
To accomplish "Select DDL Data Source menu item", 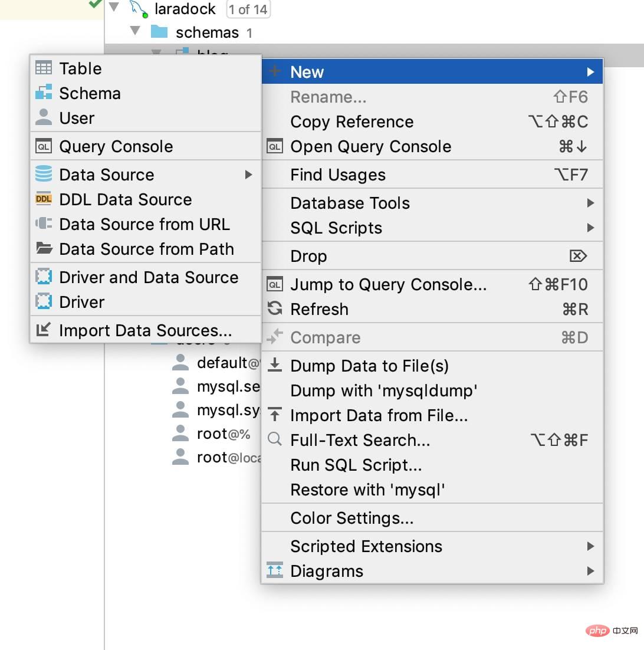I will pos(146,199).
